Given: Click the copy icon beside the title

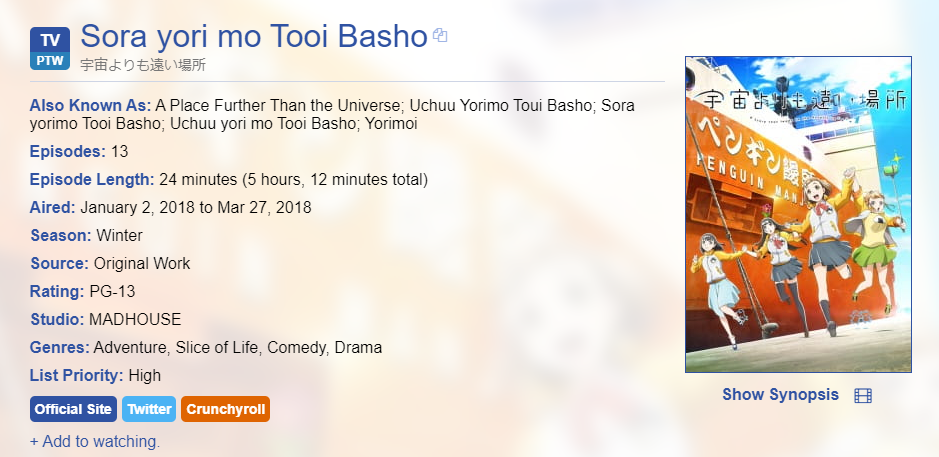Looking at the screenshot, I should pyautogui.click(x=440, y=36).
